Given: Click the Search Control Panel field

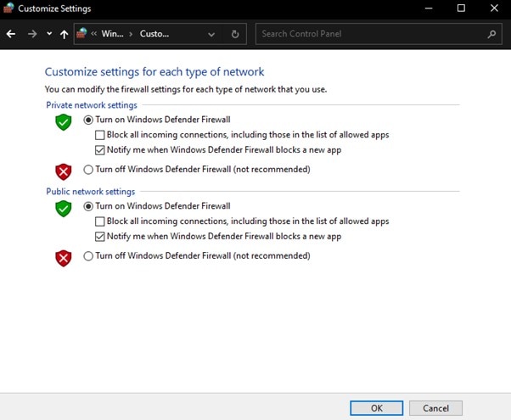Looking at the screenshot, I should coord(369,35).
